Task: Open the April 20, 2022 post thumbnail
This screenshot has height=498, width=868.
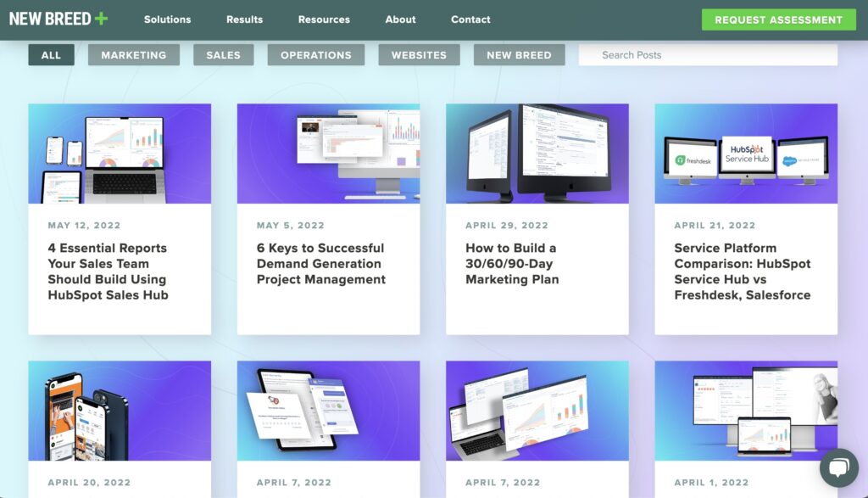Action: pyautogui.click(x=120, y=411)
